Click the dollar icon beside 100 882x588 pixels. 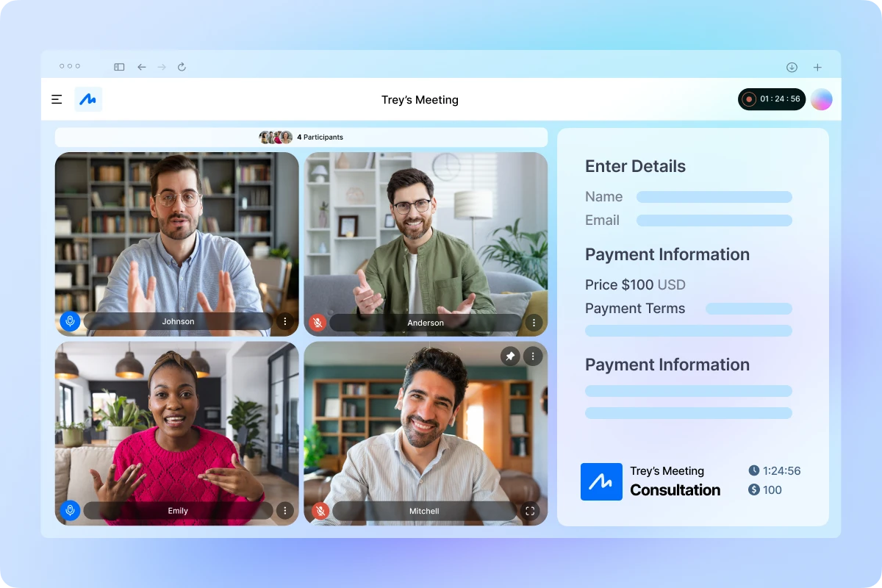(x=755, y=490)
